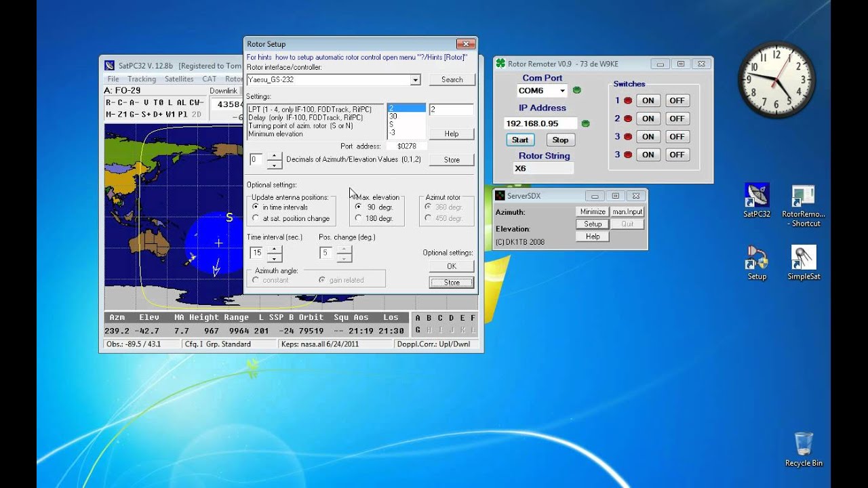Select satellite letter C in SatPC32
This screenshot has width=868, height=488.
pos(440,318)
